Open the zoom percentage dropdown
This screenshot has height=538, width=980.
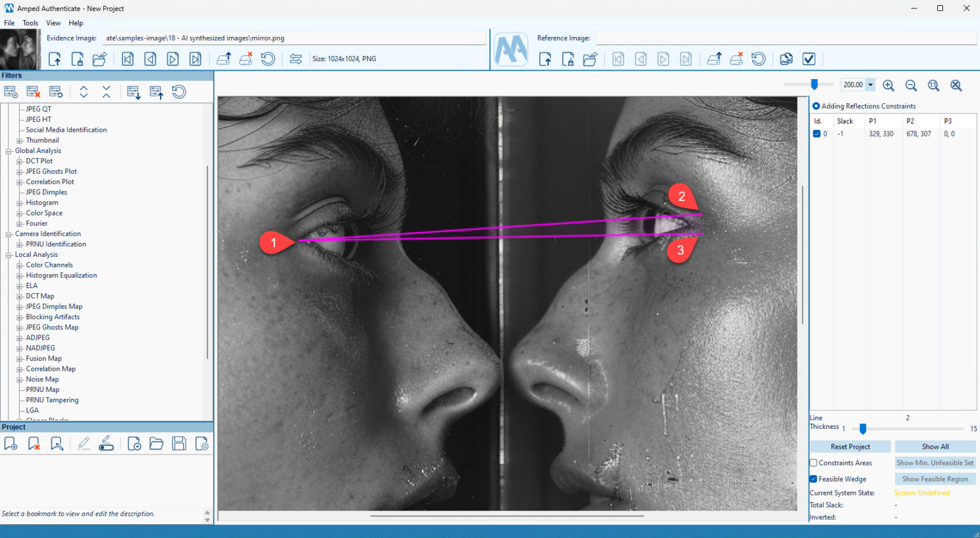tap(870, 84)
